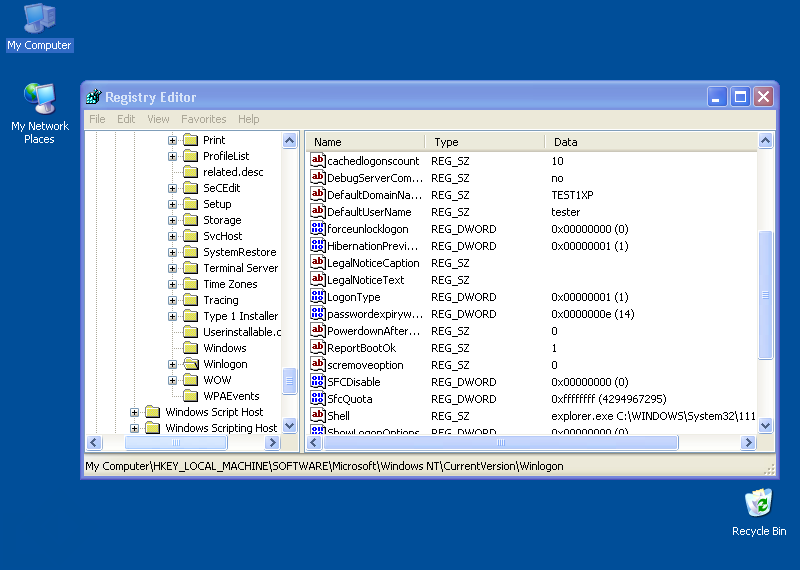Click the 0xffffffff (4294967295) data value
Viewport: 800px width, 570px height.
[609, 399]
